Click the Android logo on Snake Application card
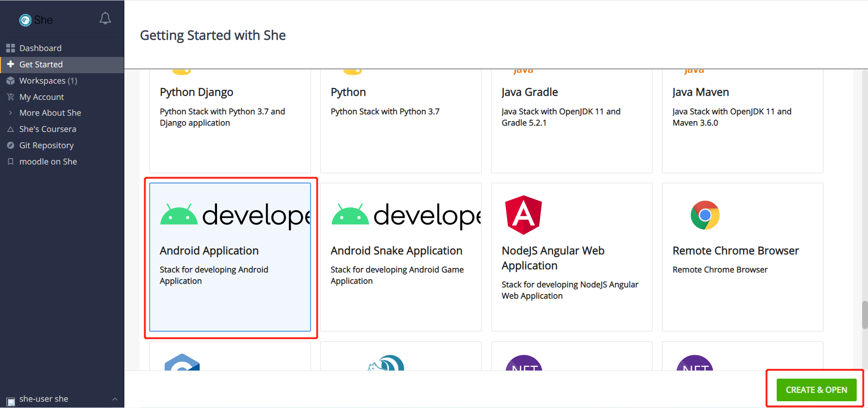This screenshot has height=408, width=868. pos(350,214)
